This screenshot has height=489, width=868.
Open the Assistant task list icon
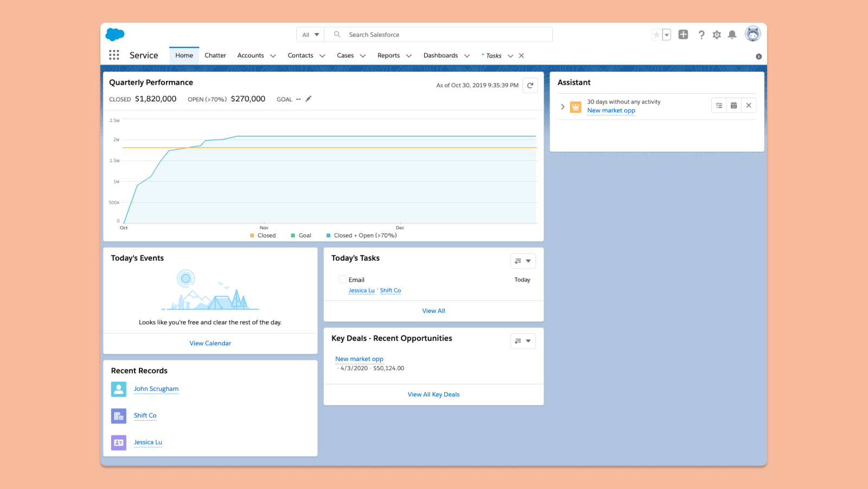coord(719,105)
